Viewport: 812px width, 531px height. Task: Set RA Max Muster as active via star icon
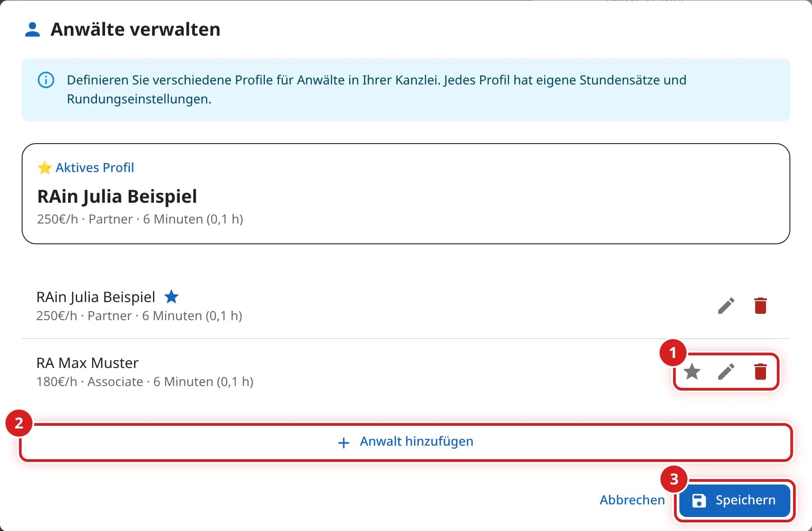click(692, 372)
